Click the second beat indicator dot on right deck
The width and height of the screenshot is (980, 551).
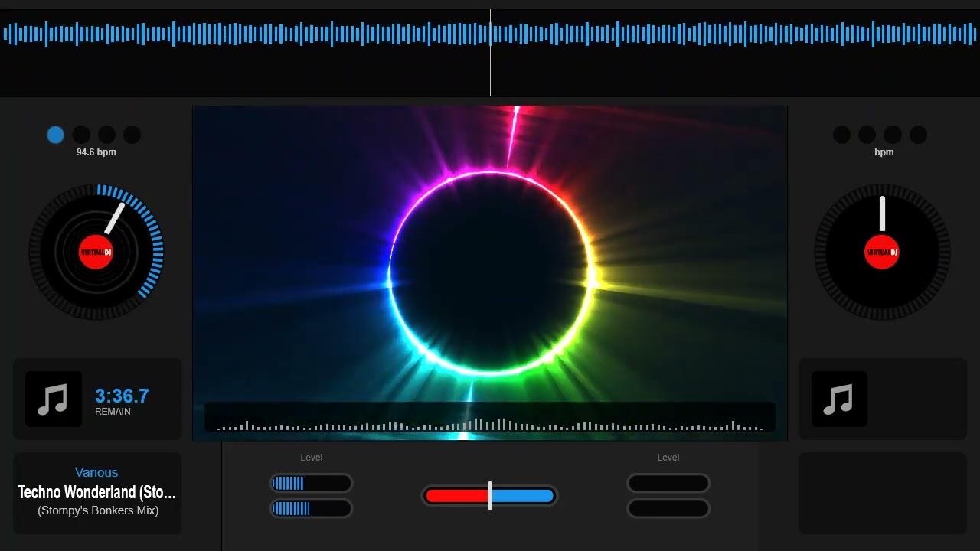coord(867,135)
